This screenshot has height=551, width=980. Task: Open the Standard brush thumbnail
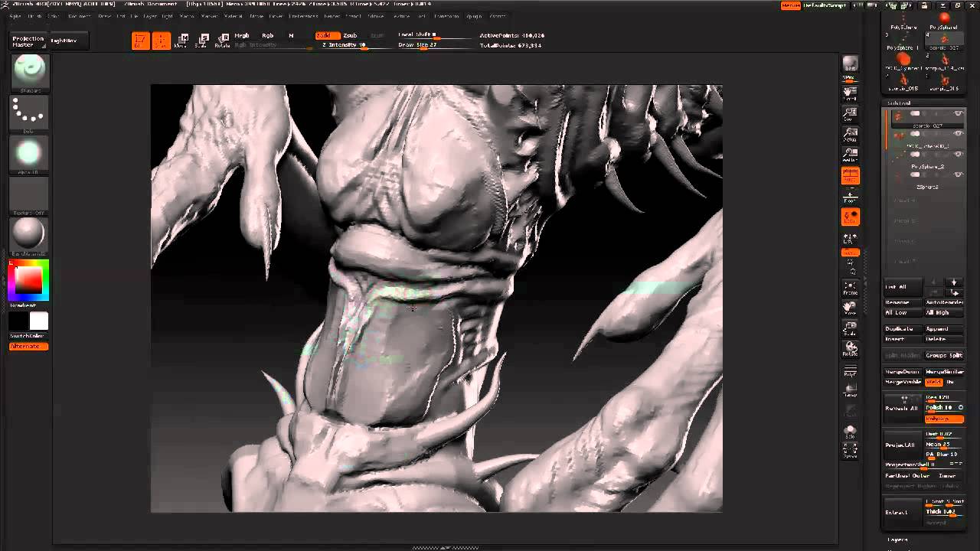pos(30,73)
